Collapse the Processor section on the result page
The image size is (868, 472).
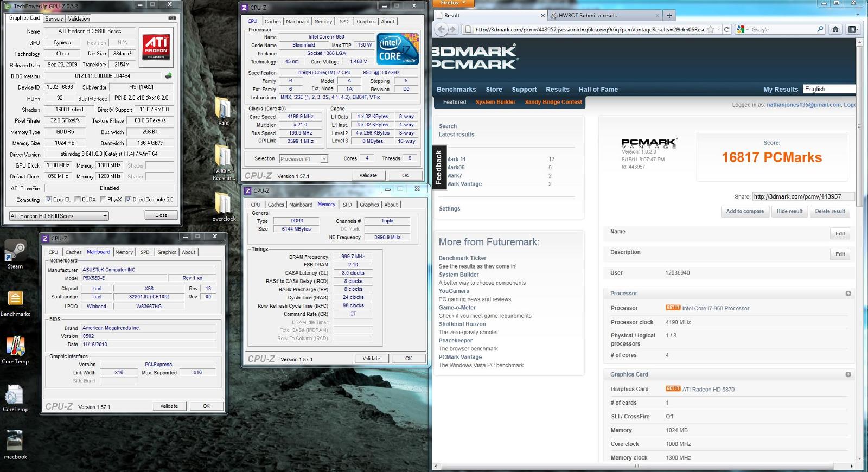pyautogui.click(x=848, y=294)
